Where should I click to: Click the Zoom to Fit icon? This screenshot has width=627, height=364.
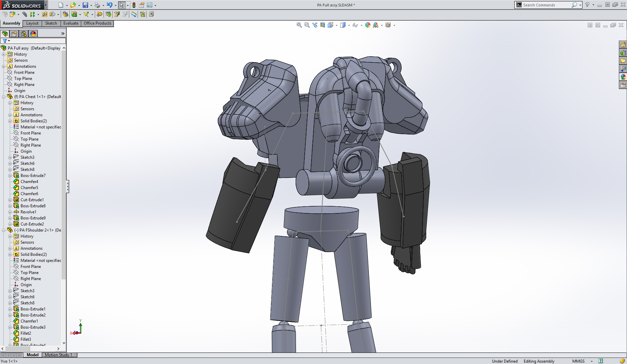299,25
